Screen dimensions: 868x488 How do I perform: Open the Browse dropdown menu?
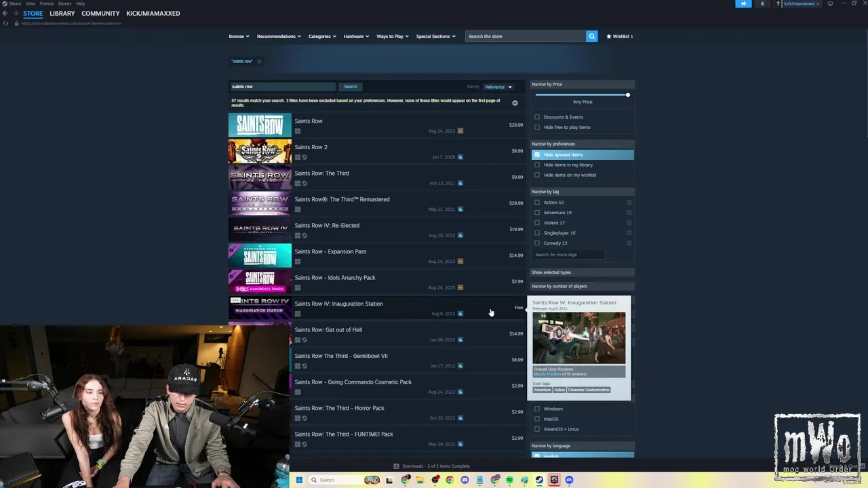(239, 36)
